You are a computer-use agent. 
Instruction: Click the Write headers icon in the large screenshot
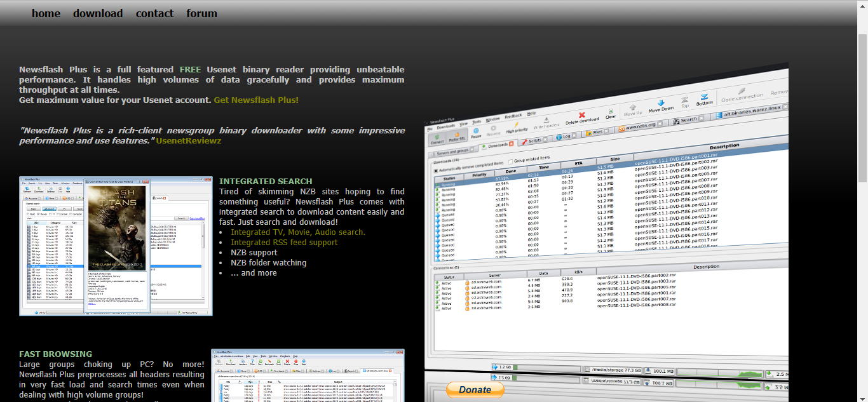click(x=546, y=123)
